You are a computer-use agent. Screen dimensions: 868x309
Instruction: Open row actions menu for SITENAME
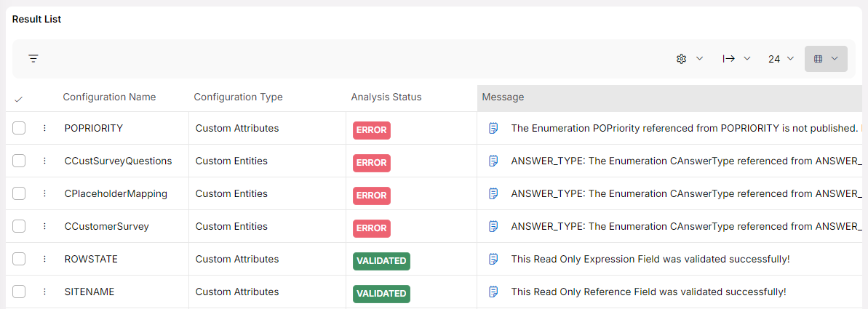click(45, 292)
